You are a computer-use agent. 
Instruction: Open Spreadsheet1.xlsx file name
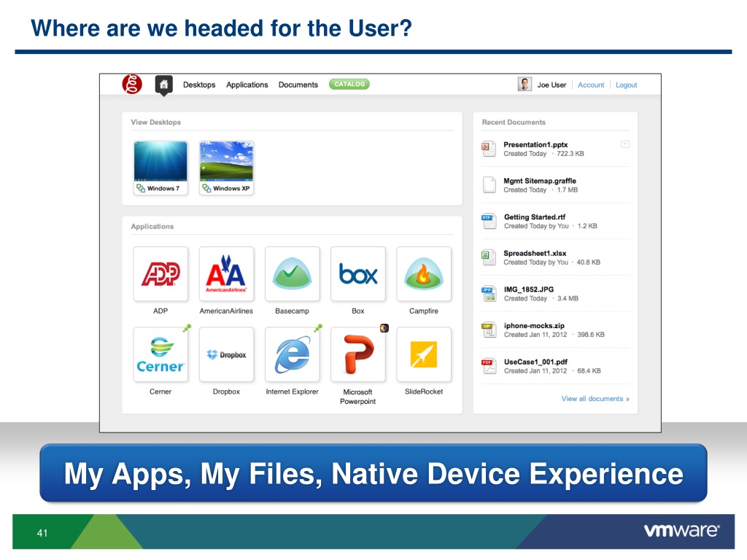[x=535, y=253]
